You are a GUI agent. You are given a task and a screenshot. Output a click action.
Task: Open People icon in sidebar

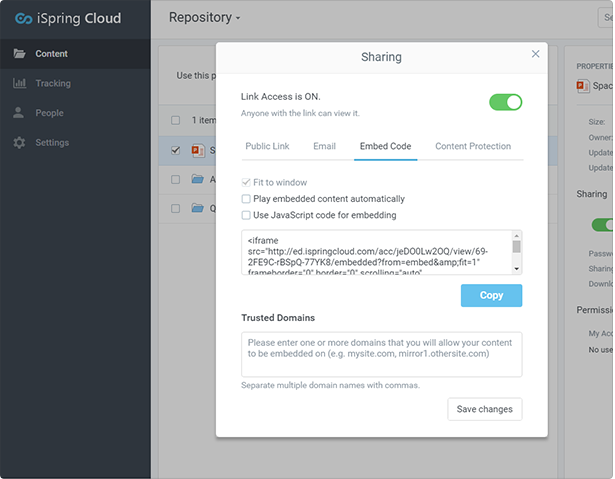point(19,113)
